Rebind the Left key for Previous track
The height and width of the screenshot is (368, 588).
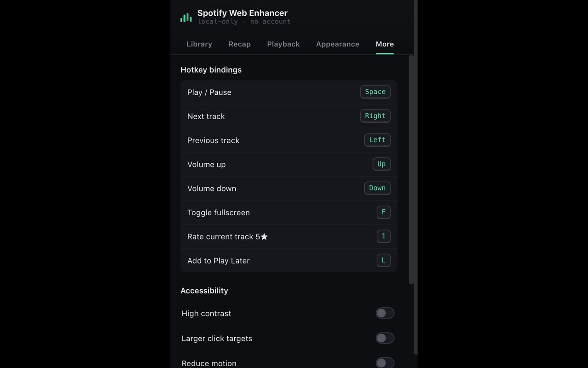click(378, 140)
